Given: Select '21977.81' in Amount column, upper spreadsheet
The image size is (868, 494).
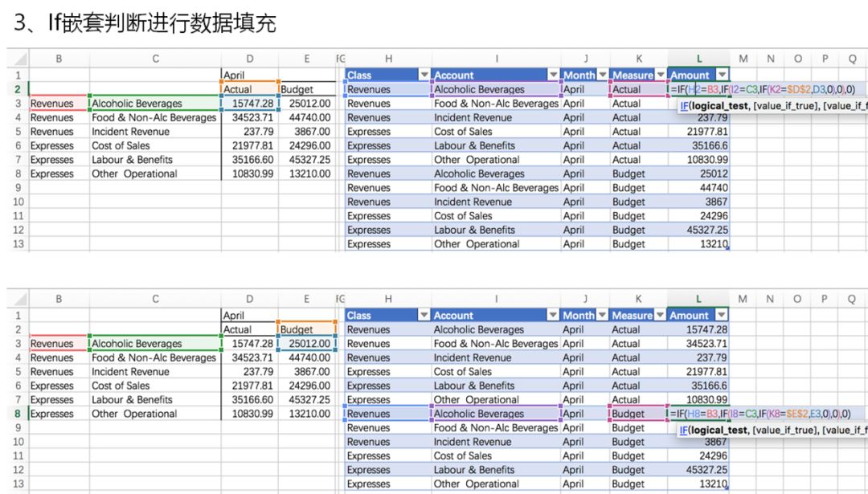Looking at the screenshot, I should pyautogui.click(x=698, y=132).
